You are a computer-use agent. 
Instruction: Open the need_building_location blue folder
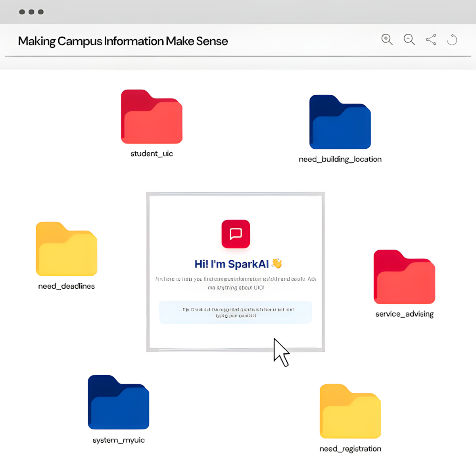(340, 122)
